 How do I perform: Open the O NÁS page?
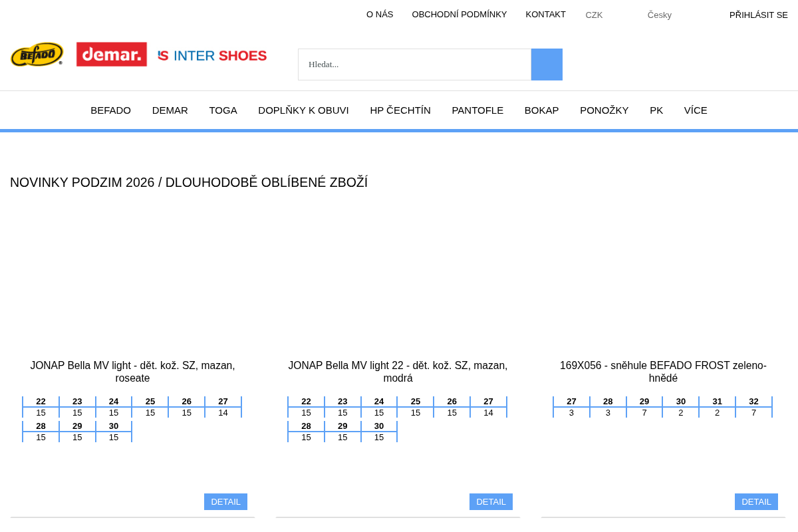pos(380,15)
